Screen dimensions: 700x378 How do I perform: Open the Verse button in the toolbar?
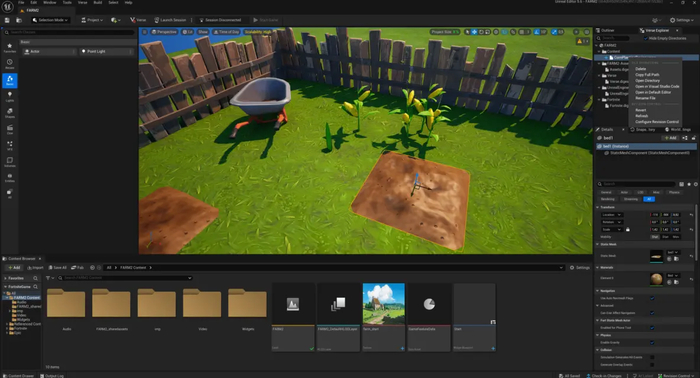tap(138, 20)
